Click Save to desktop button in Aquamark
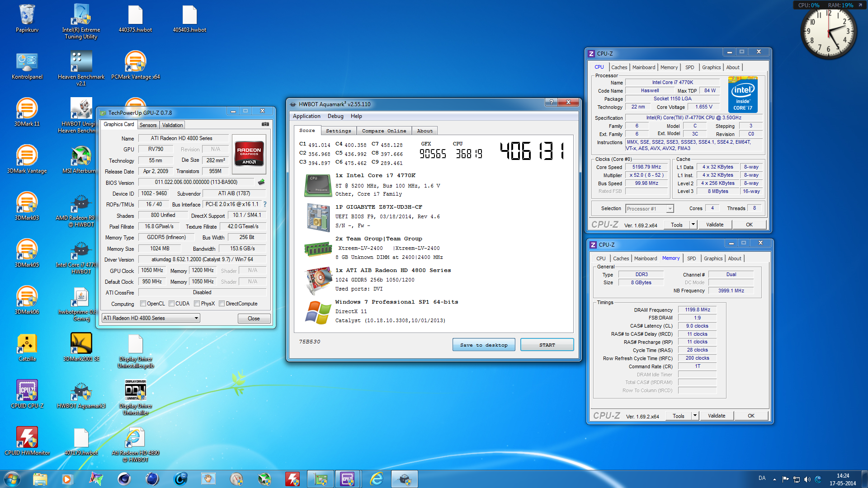This screenshot has height=488, width=868. pyautogui.click(x=484, y=345)
